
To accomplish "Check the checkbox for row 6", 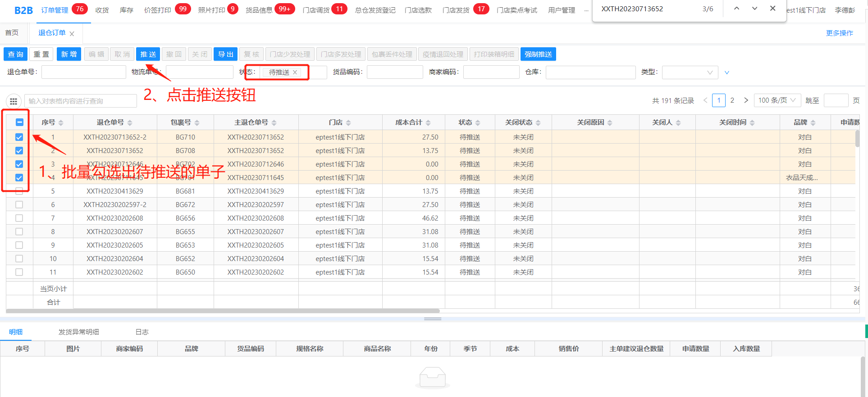I will coord(19,205).
